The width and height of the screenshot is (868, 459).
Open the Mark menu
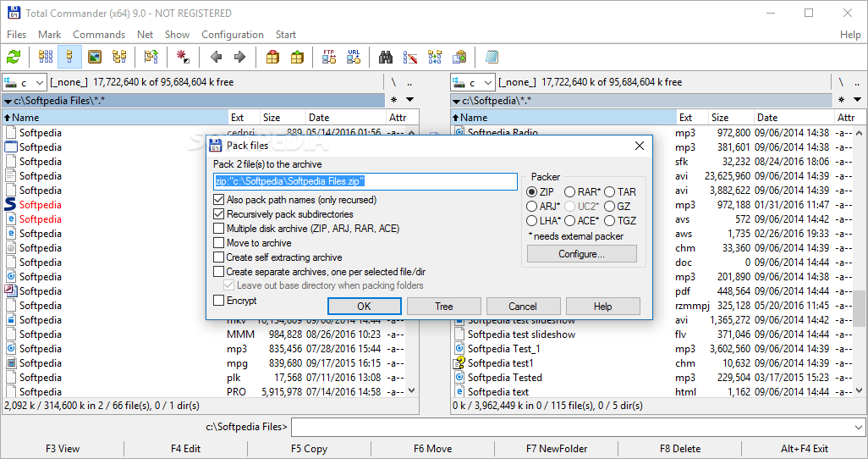point(49,35)
